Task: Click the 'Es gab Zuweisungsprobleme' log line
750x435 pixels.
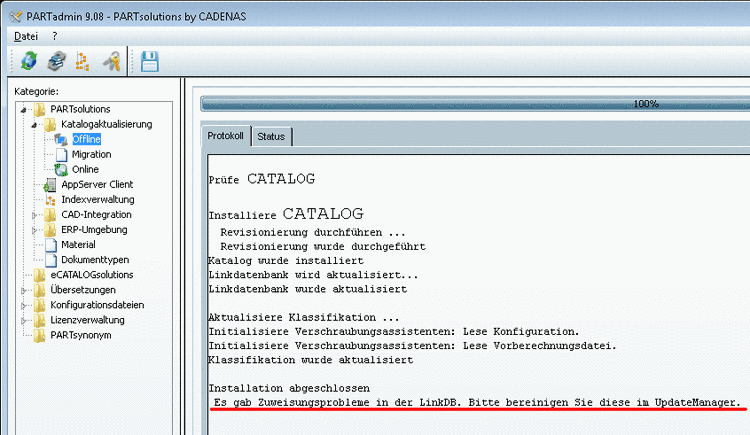Action: 477,402
